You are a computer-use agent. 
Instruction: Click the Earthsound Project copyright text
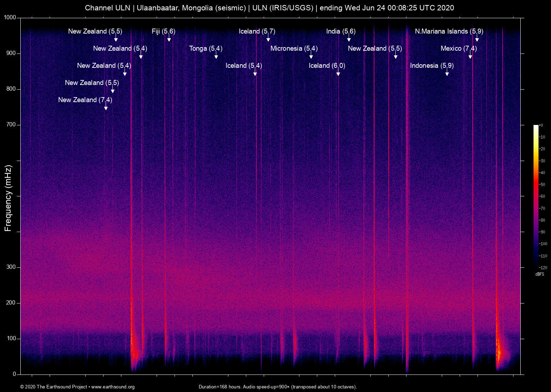[x=54, y=387]
